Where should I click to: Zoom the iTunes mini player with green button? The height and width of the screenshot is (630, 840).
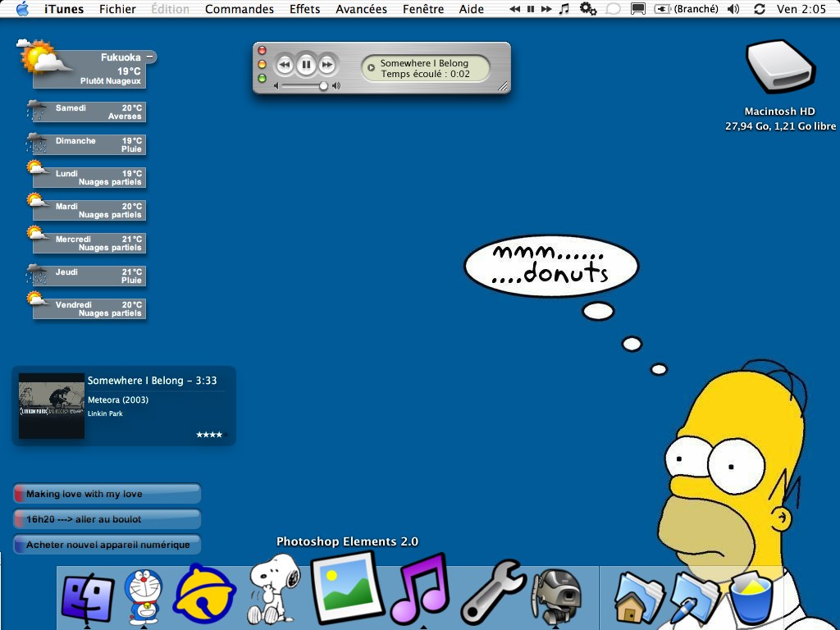tap(262, 79)
